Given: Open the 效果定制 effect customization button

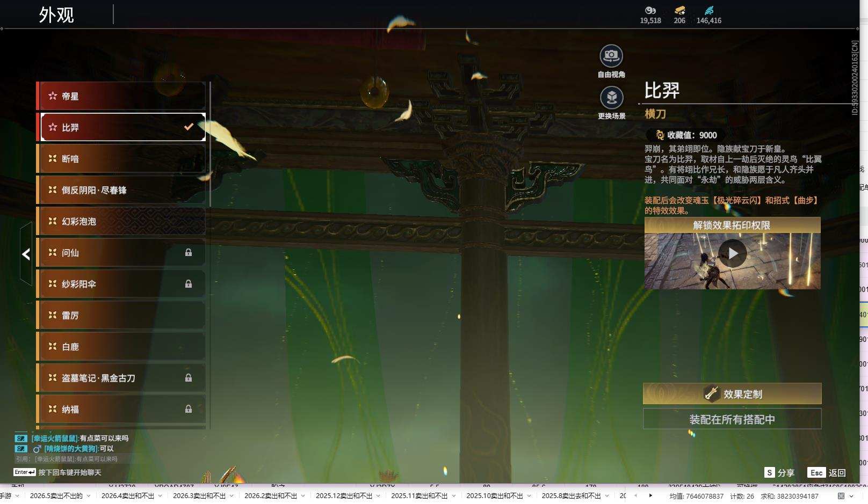Looking at the screenshot, I should tap(732, 393).
